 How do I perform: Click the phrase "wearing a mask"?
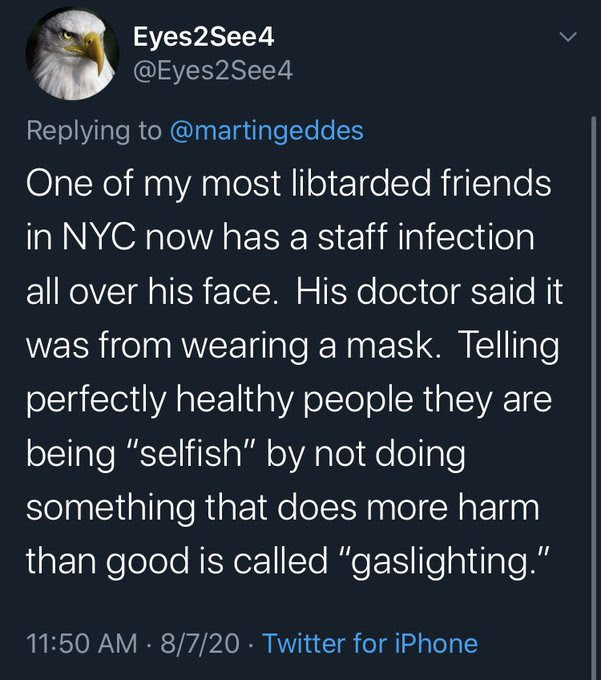click(x=307, y=346)
